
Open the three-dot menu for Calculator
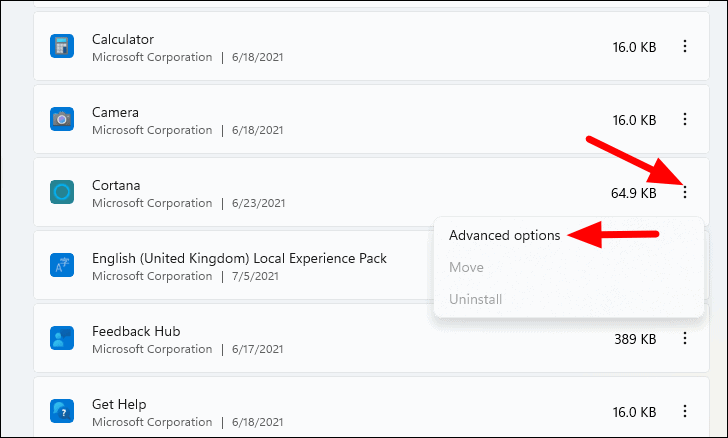pyautogui.click(x=685, y=46)
